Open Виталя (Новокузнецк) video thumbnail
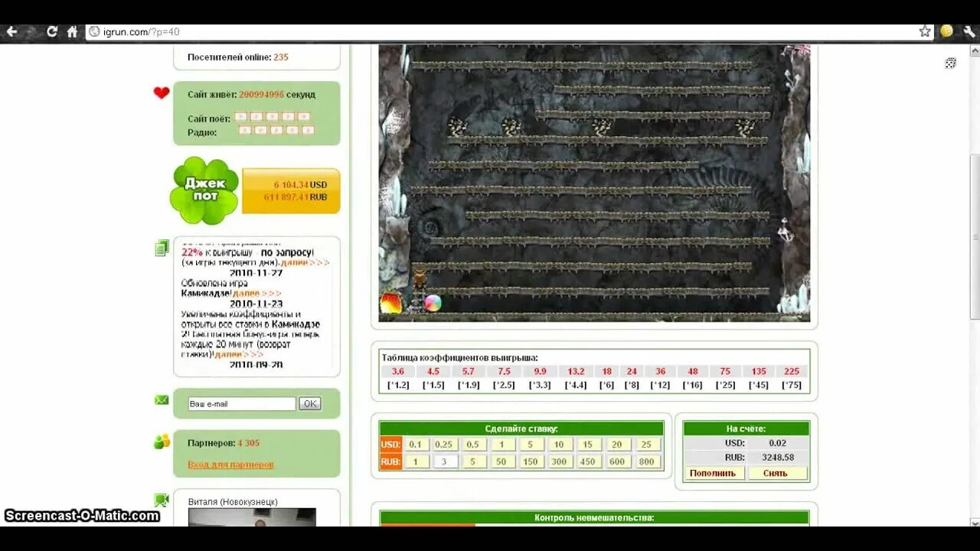 click(252, 517)
